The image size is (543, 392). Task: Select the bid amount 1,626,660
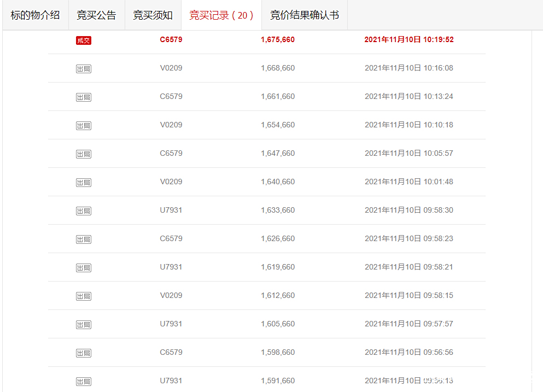click(x=278, y=238)
